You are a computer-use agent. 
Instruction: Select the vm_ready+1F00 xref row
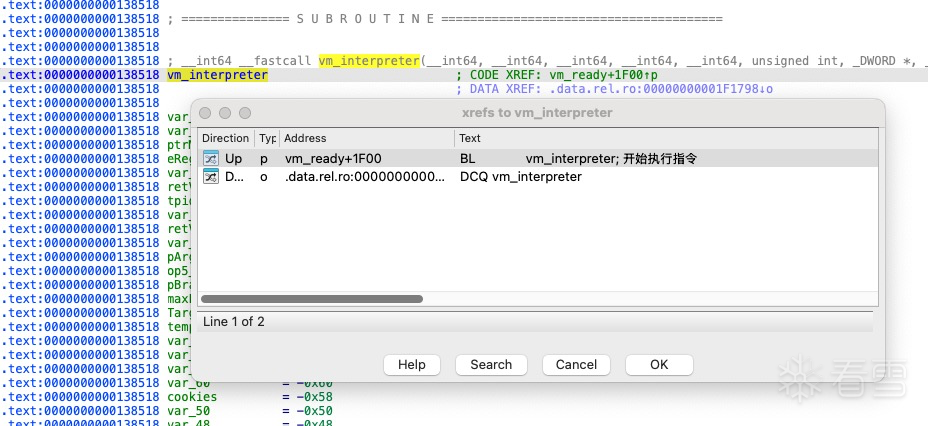[x=333, y=158]
